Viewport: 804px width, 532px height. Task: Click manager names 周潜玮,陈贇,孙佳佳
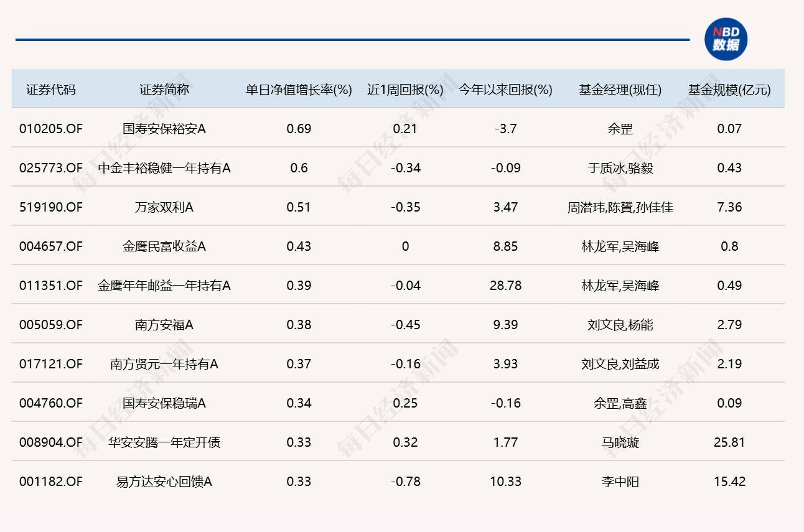[620, 207]
